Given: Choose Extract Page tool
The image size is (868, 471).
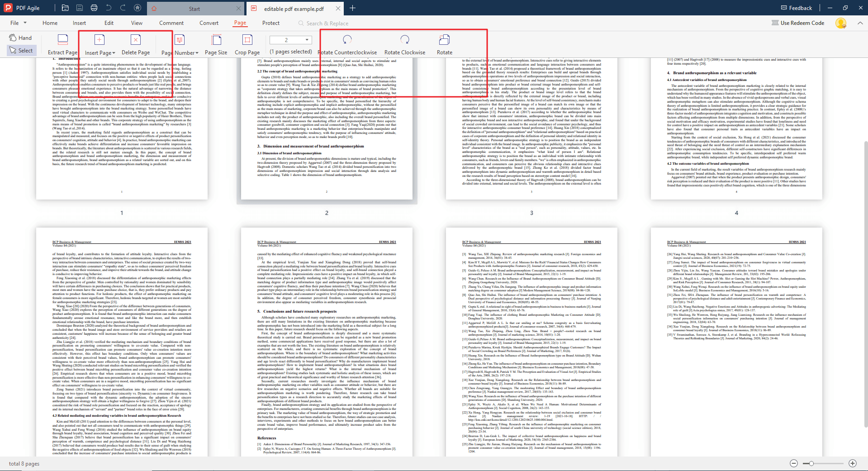Looking at the screenshot, I should [x=63, y=44].
